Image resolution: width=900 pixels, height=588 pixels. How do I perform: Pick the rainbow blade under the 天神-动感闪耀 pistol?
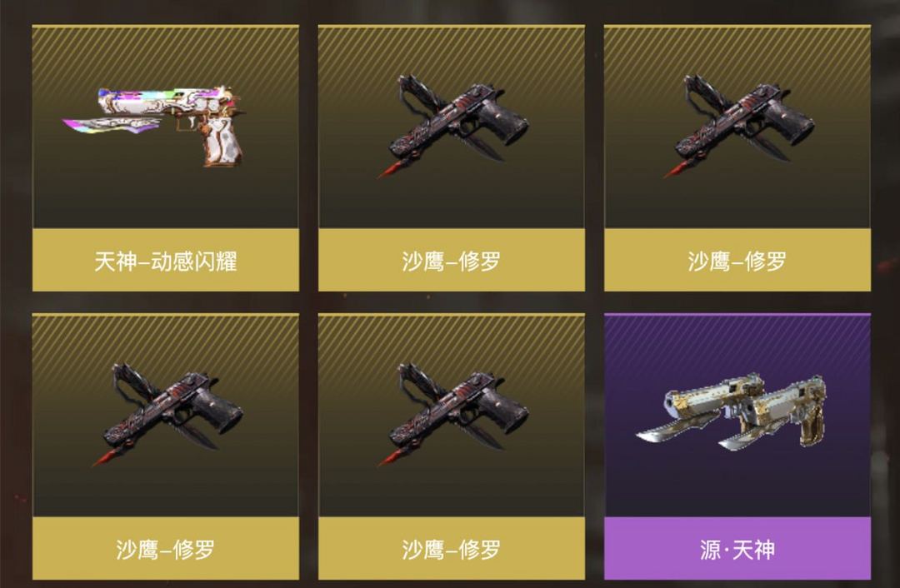(x=112, y=124)
